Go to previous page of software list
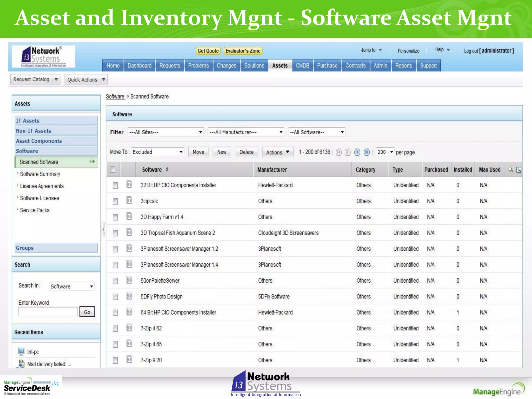 348,152
